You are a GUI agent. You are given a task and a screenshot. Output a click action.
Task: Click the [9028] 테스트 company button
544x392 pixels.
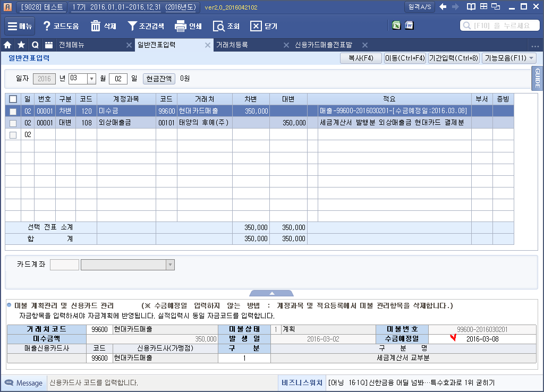click(x=41, y=7)
